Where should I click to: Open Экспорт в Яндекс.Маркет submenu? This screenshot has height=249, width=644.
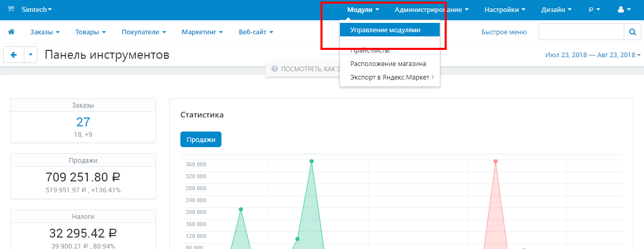pyautogui.click(x=390, y=77)
